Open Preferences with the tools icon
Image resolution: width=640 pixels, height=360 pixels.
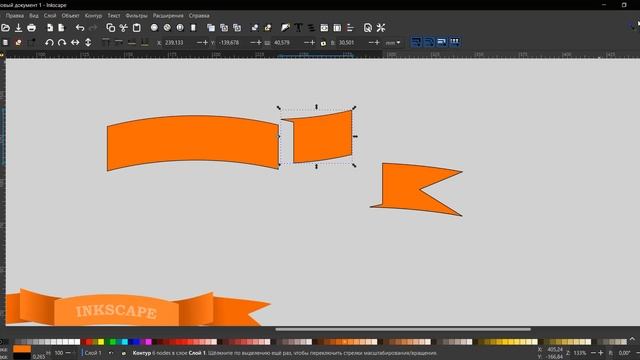click(381, 28)
